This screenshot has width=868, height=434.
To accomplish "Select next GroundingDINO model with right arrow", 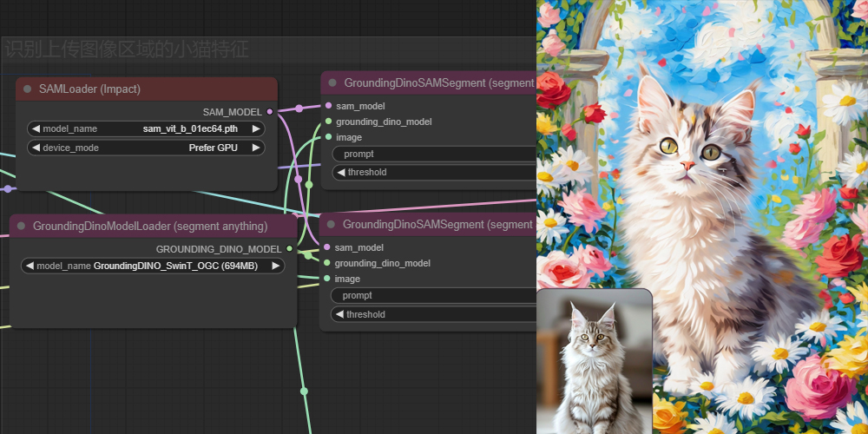I will (x=275, y=266).
